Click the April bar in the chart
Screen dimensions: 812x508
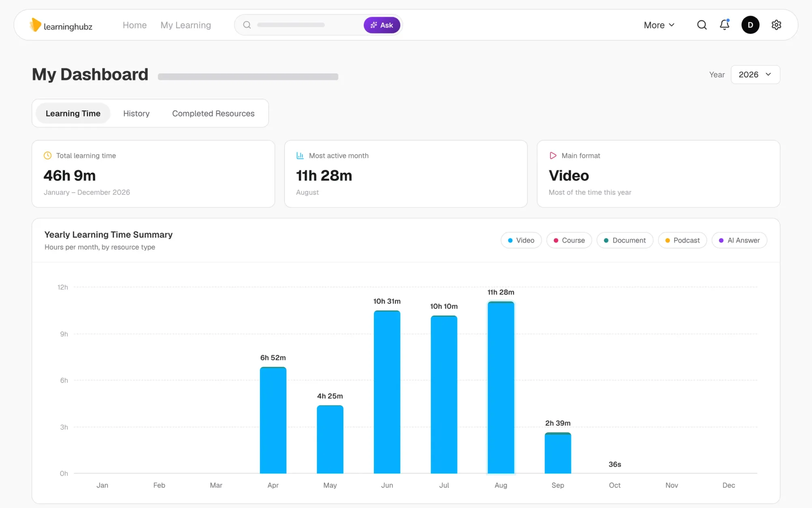273,420
